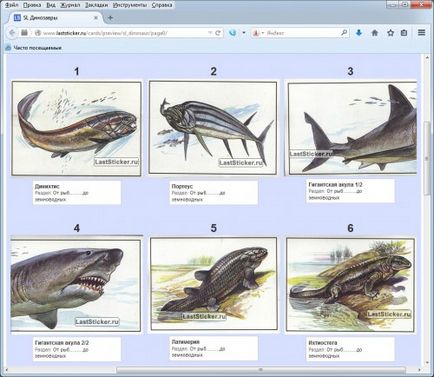Click the vertical scrollbar up arrow
The height and width of the screenshot is (377, 434).
pyautogui.click(x=427, y=58)
